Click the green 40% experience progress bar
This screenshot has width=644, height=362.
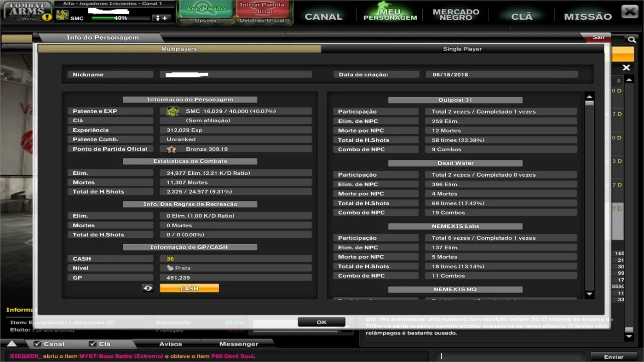point(121,18)
